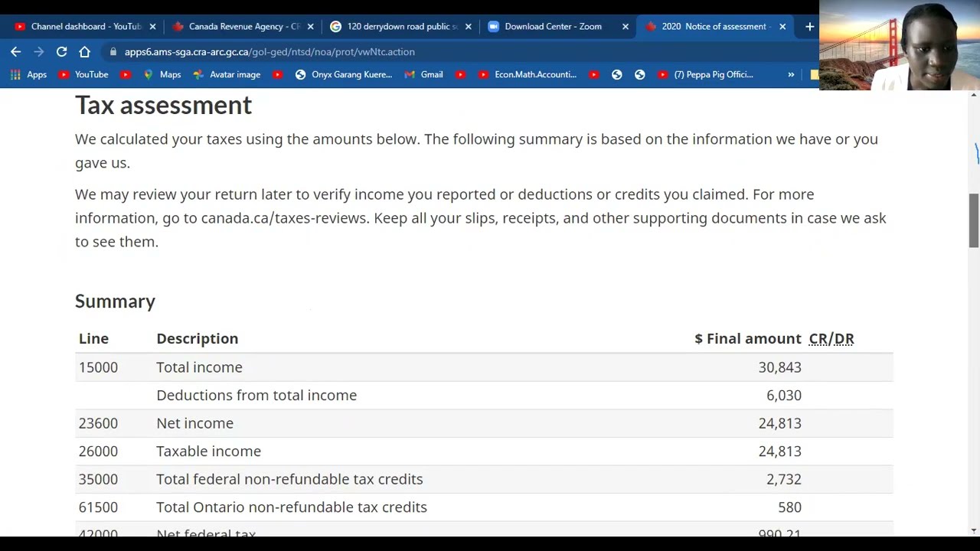Close the Download Center Zoom tab
The image size is (980, 551).
[x=626, y=26]
